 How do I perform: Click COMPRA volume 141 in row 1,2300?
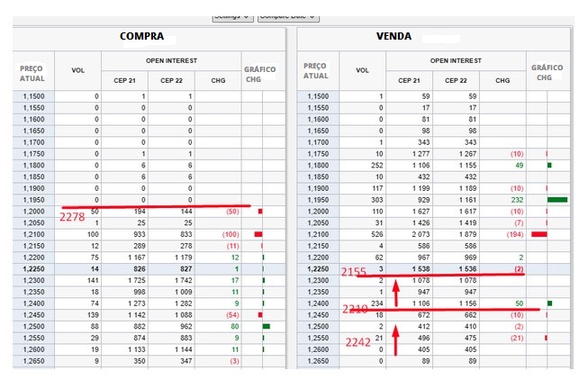tap(93, 281)
